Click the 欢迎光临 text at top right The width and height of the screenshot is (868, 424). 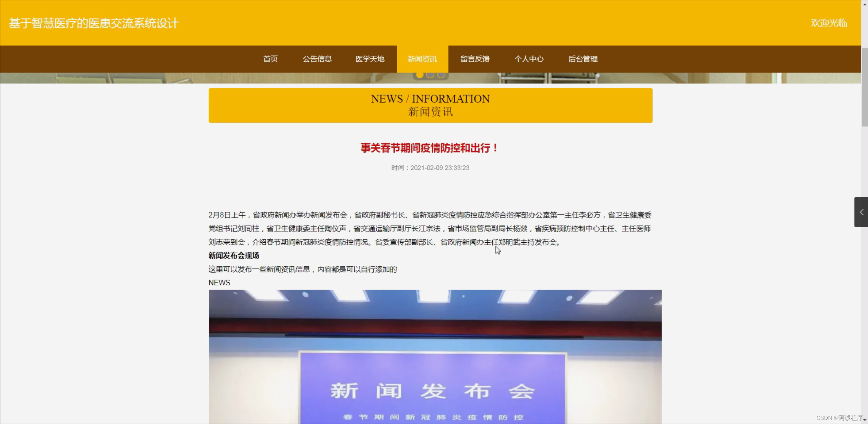(x=829, y=23)
